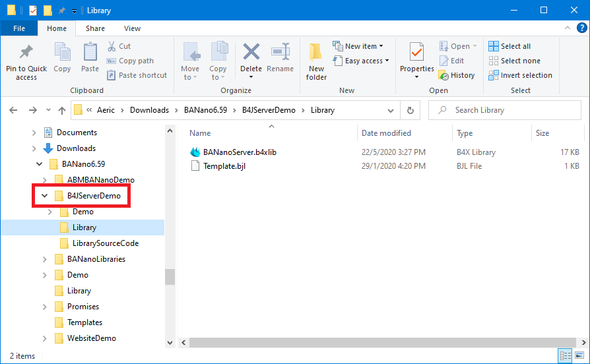Click the Paste clipboard icon
Image resolution: width=590 pixels, height=364 pixels.
click(90, 52)
